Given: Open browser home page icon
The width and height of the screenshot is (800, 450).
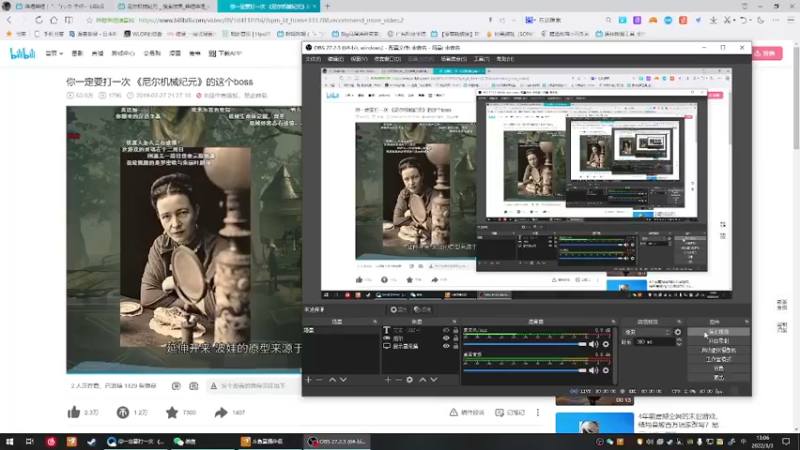Looking at the screenshot, I should pyautogui.click(x=54, y=20).
